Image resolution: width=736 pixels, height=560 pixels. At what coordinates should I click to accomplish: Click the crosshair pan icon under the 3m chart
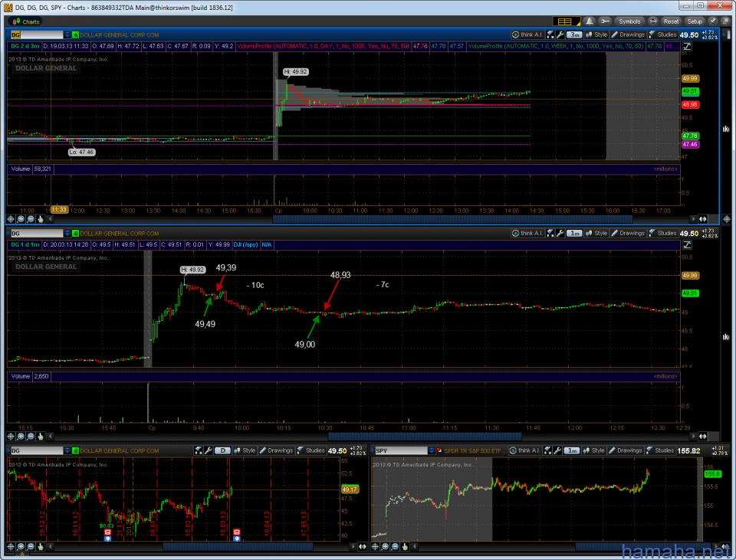coord(10,219)
